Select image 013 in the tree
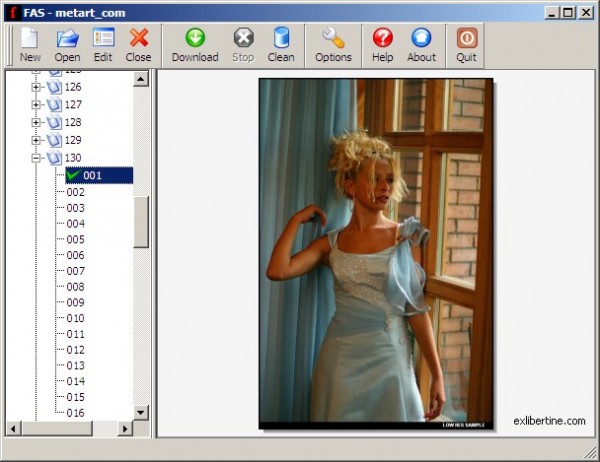 pos(75,365)
